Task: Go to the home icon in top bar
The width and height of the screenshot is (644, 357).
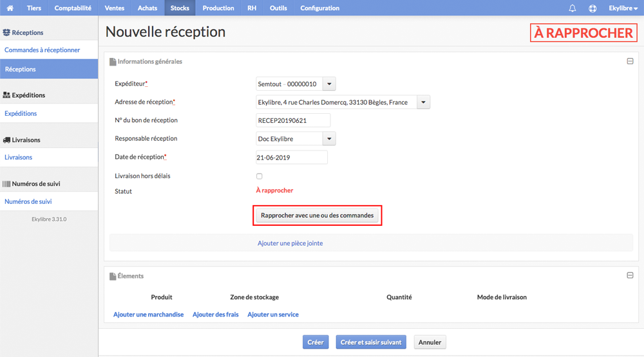Action: coord(10,8)
